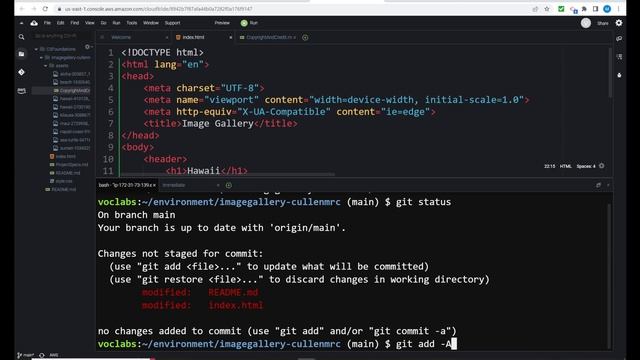Click the sync status bar icon
640x360 pixels.
point(42,355)
